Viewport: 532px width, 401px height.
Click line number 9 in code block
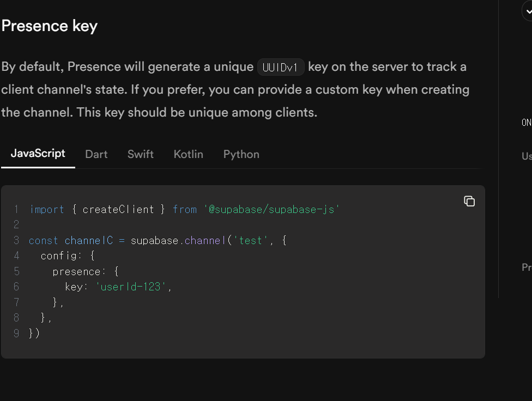(16, 333)
